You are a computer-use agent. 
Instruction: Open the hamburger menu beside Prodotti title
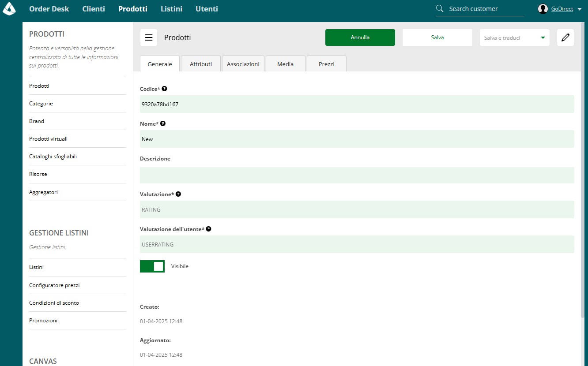coord(149,37)
